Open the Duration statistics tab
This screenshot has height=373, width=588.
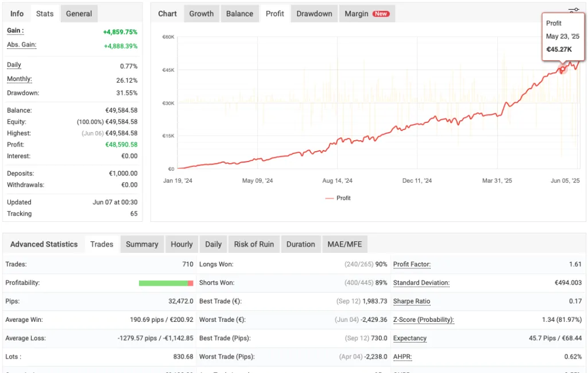point(301,244)
